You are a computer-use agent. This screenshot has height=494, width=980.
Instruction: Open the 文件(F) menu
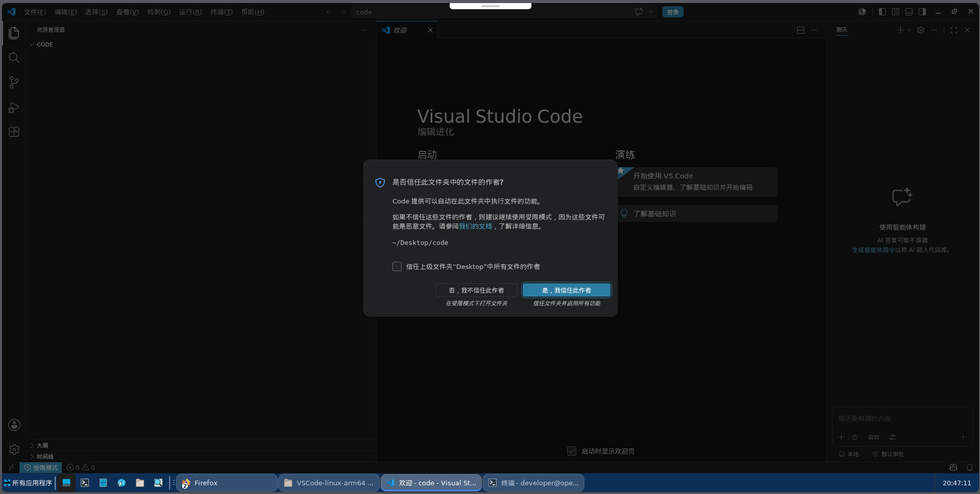[x=35, y=12]
